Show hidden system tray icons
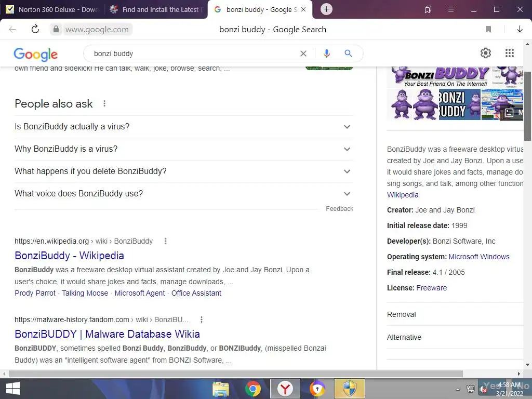 click(458, 389)
